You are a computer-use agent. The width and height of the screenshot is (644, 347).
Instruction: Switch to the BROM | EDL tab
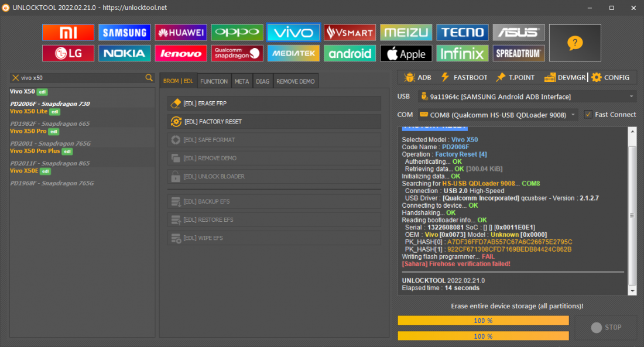(178, 81)
